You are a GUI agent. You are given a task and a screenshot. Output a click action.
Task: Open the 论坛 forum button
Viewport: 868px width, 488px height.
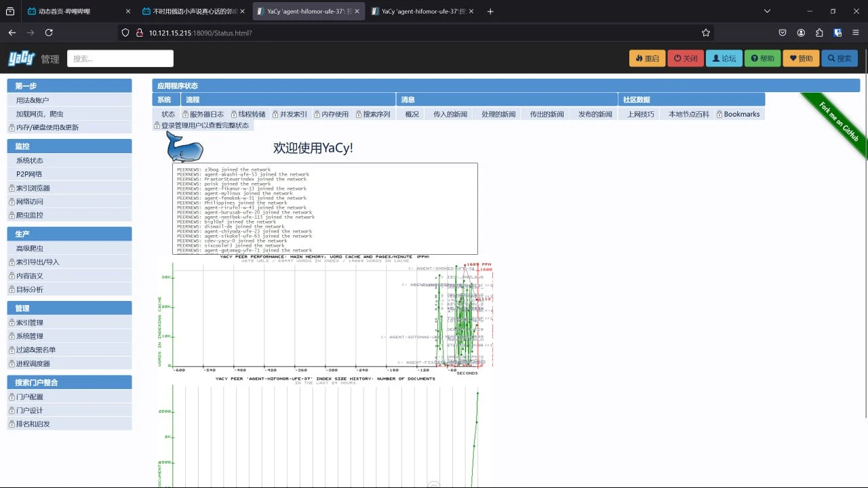click(724, 58)
